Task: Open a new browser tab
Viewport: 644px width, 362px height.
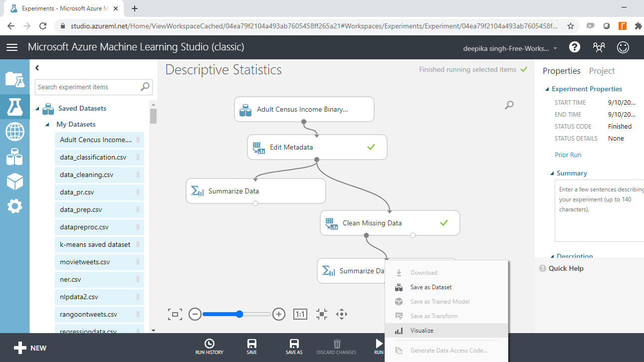Action: (x=134, y=8)
